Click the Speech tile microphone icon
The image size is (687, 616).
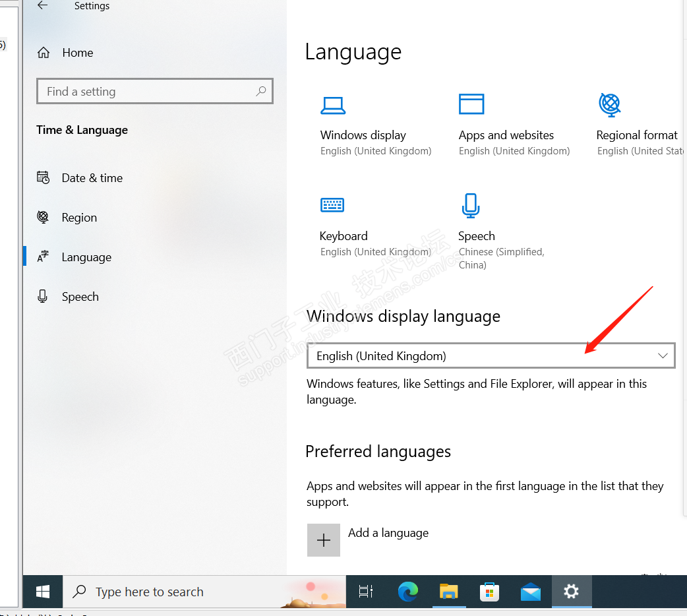(x=471, y=206)
